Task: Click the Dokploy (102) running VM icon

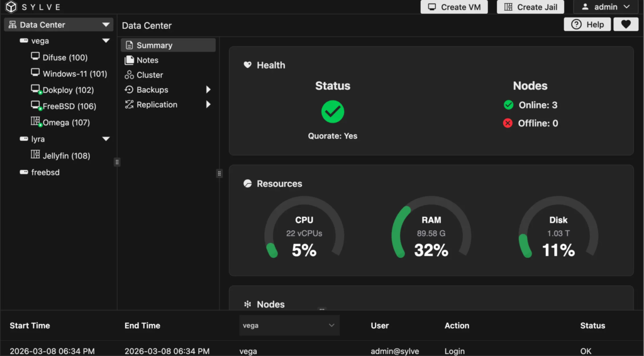Action: (x=36, y=89)
